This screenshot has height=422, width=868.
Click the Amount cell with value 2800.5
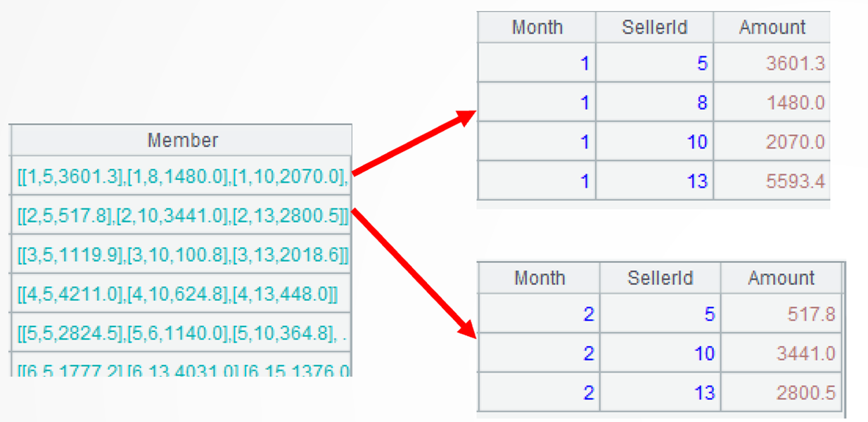tap(781, 392)
